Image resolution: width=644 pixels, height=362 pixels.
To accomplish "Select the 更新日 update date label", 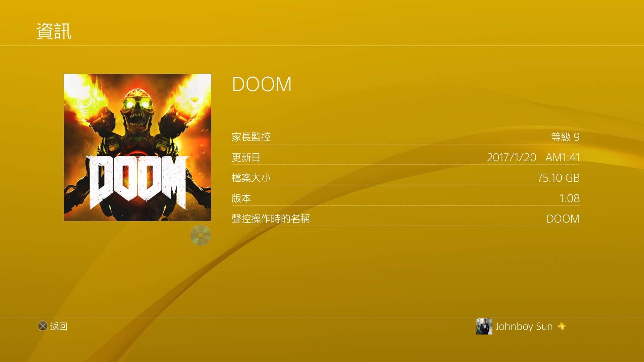I will click(246, 157).
